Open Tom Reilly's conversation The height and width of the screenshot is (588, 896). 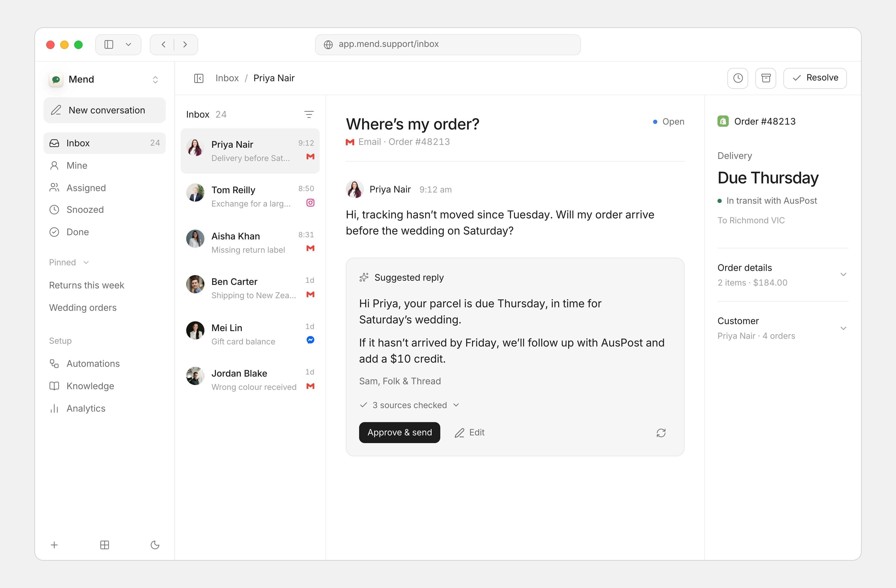pyautogui.click(x=250, y=196)
